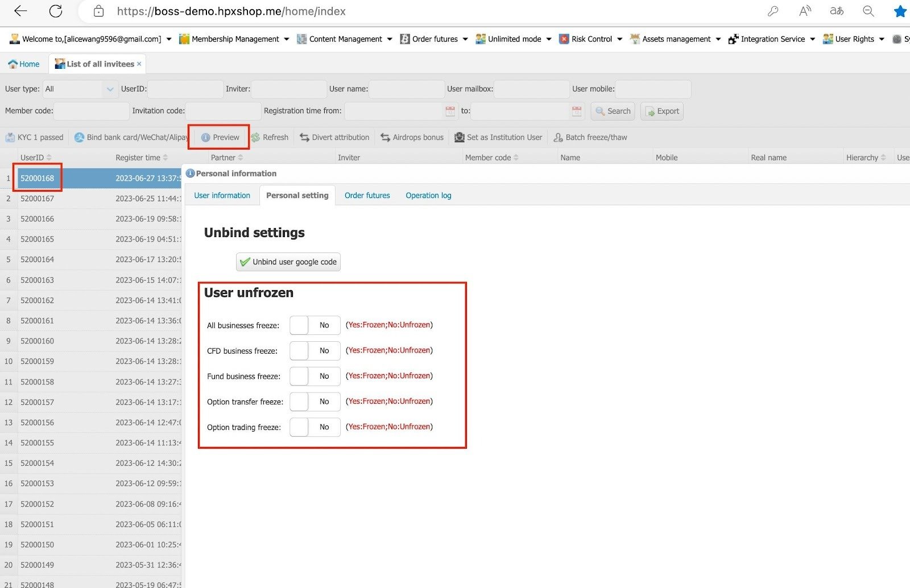
Task: Open the Registration time from calendar icon
Action: click(450, 111)
